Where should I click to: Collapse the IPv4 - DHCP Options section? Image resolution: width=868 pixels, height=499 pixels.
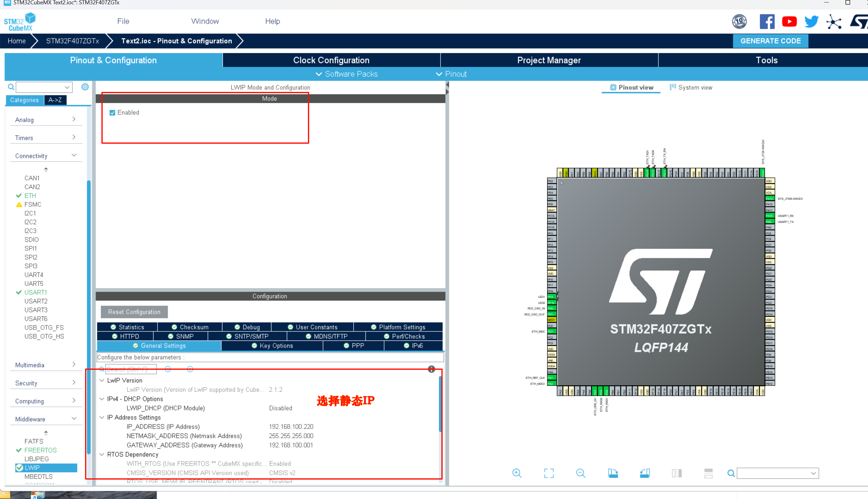(102, 398)
